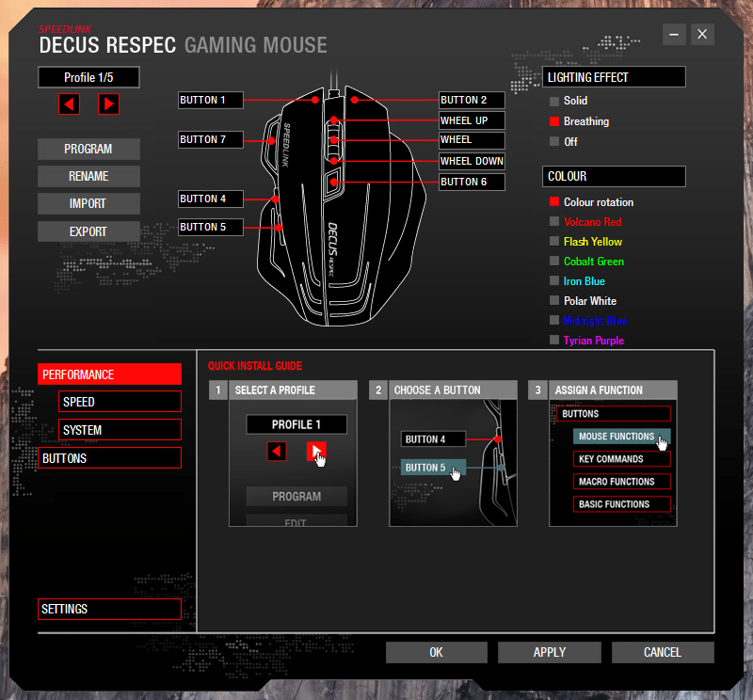
Task: Open the SYSTEM submenu
Action: coord(120,430)
